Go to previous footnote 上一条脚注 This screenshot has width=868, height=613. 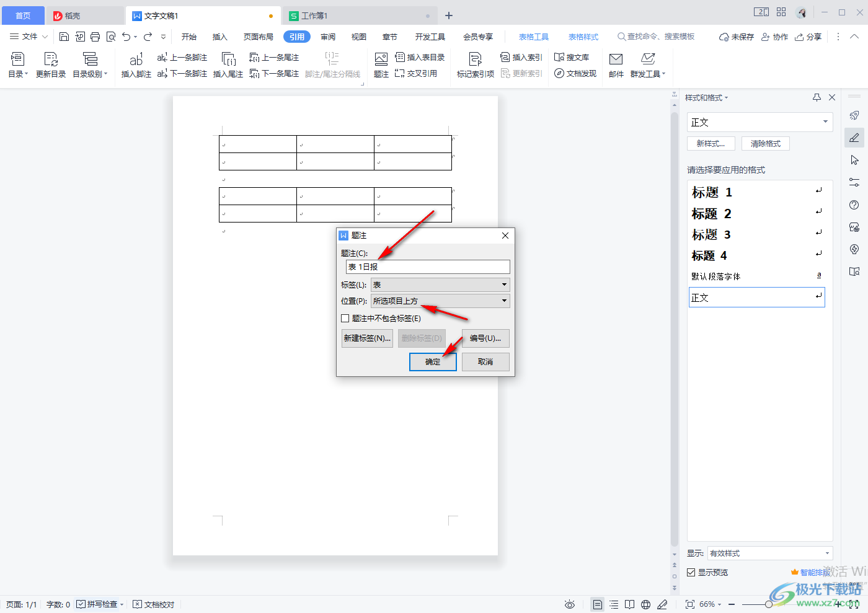(x=182, y=58)
